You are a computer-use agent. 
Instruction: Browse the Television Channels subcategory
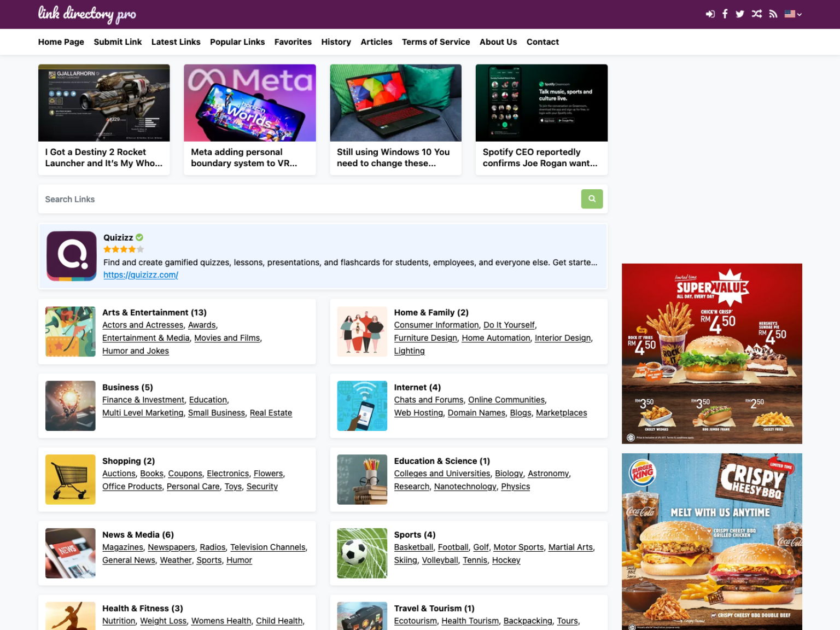267,547
